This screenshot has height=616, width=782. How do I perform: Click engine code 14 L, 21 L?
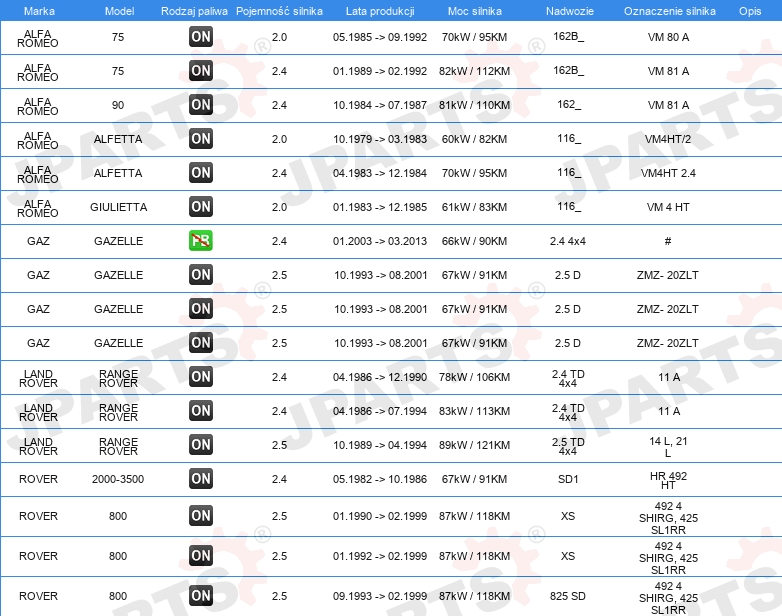click(668, 447)
